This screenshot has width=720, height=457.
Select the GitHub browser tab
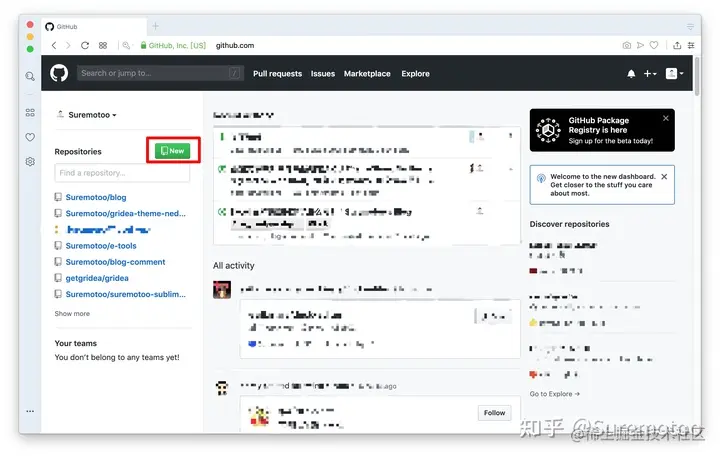94,27
